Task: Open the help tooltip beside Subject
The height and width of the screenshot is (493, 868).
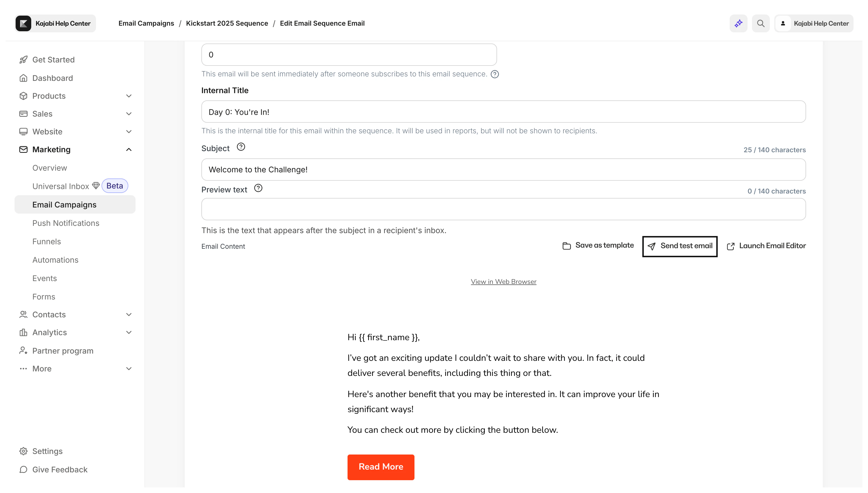Action: (x=240, y=147)
